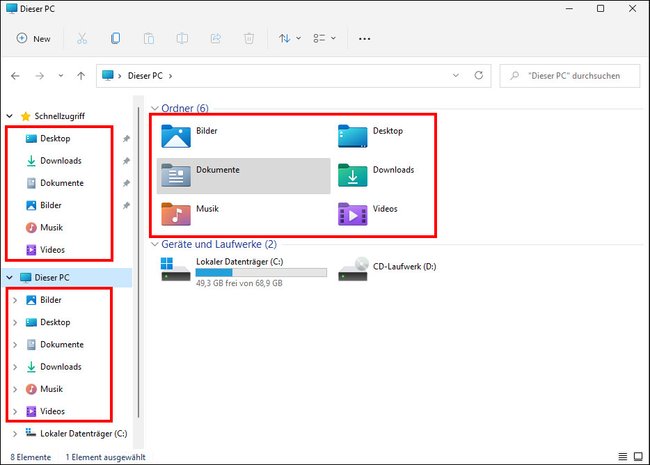Click the navigation pane scrollbar
Screen dimensions: 650x465
[138, 262]
